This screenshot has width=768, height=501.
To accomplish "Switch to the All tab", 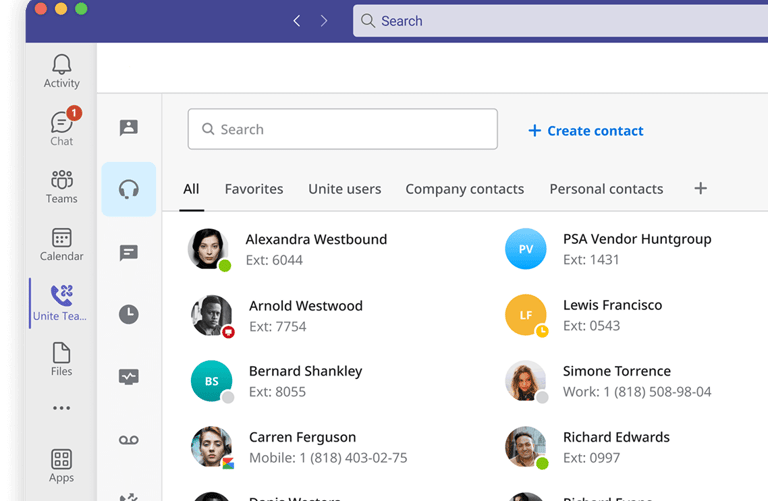I will (191, 189).
